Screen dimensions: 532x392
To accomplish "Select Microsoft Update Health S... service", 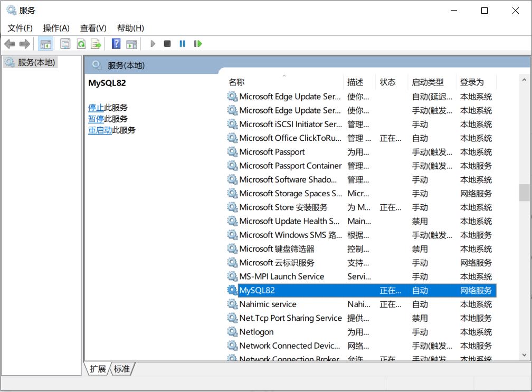I will click(362, 221).
